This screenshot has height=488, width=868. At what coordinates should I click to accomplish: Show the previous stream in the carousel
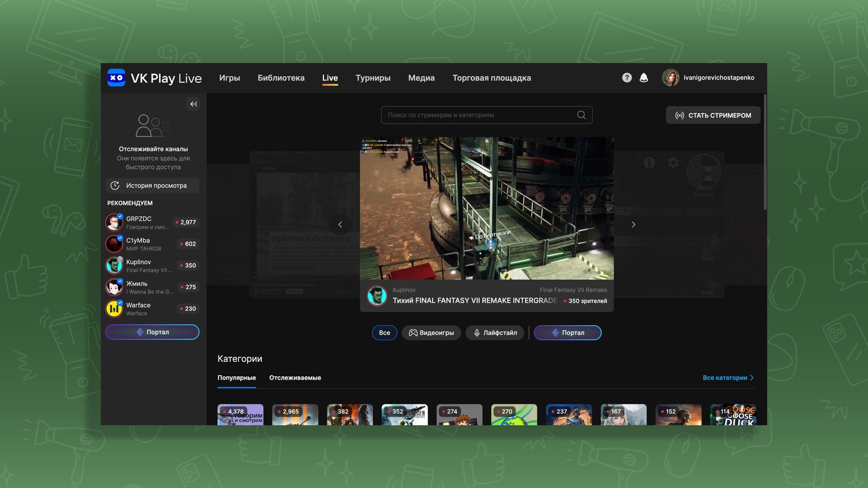coord(340,224)
